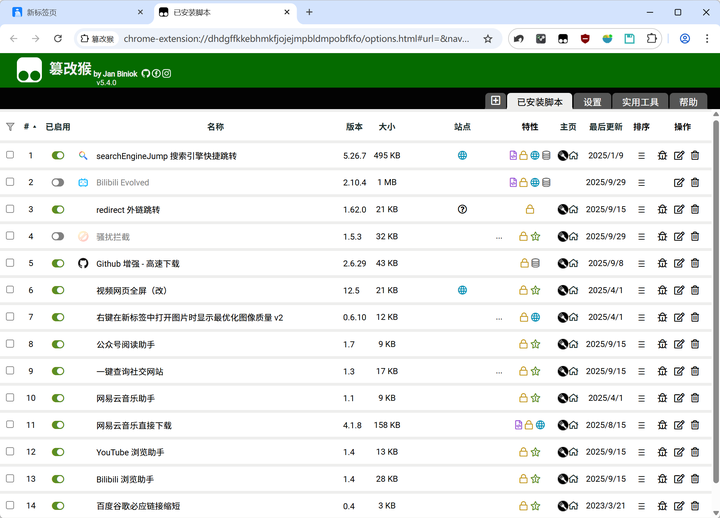Sort scripts by 最后更新 column header
720x518 pixels.
coord(606,127)
